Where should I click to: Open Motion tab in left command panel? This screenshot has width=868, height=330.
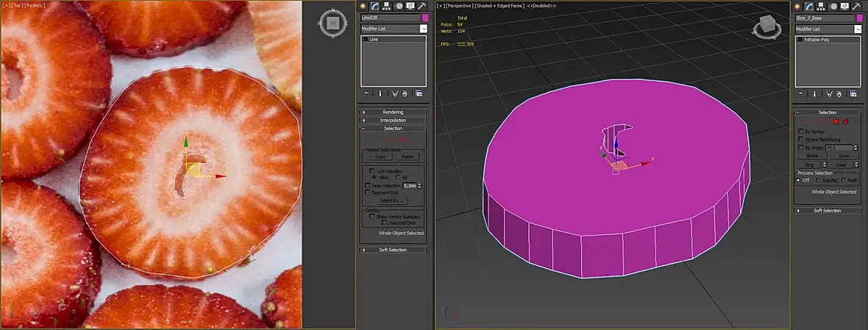point(399,6)
